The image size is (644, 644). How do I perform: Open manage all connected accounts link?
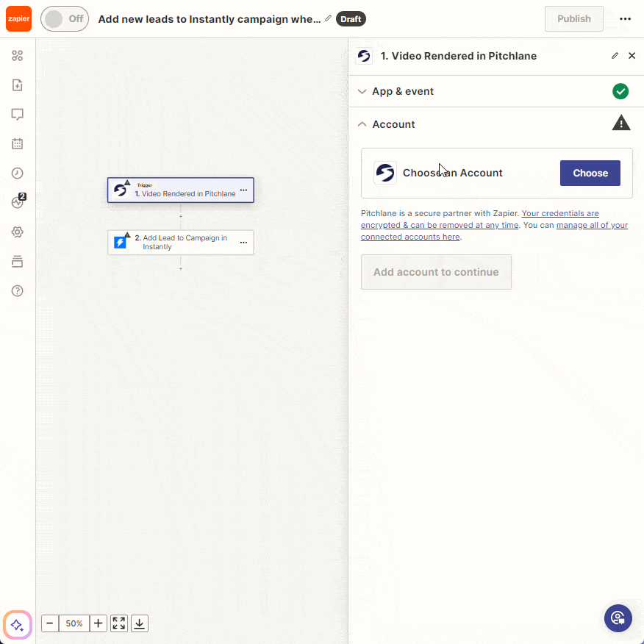494,232
